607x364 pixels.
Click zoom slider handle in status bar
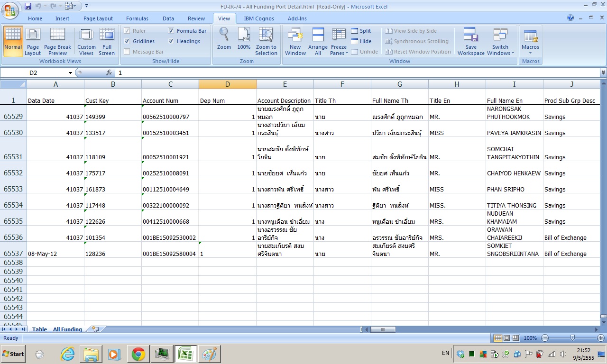tap(573, 338)
